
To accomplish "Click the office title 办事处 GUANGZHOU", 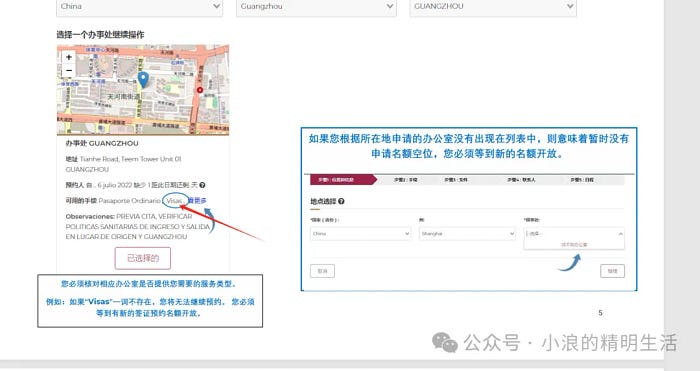I will [102, 143].
